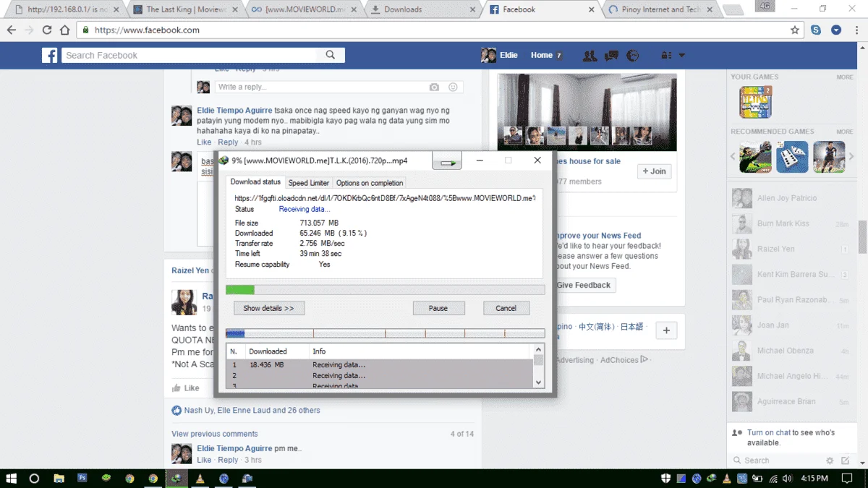This screenshot has height=488, width=868.
Task: Open the VLC cone icon on the taskbar
Action: click(x=200, y=479)
